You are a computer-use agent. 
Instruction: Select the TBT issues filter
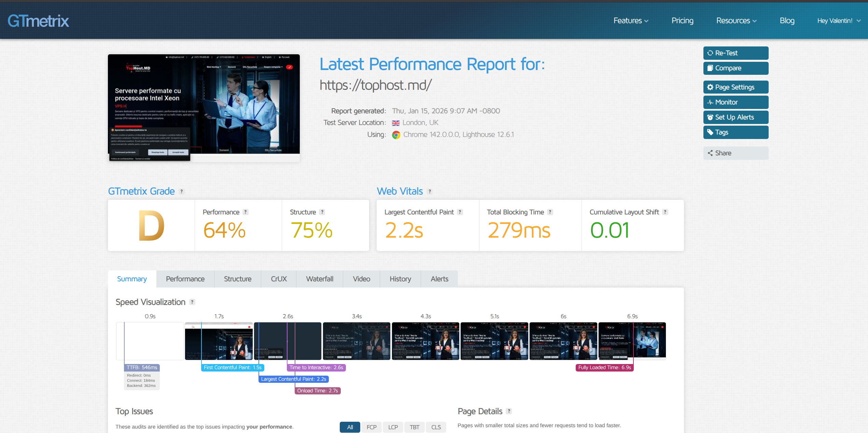414,427
